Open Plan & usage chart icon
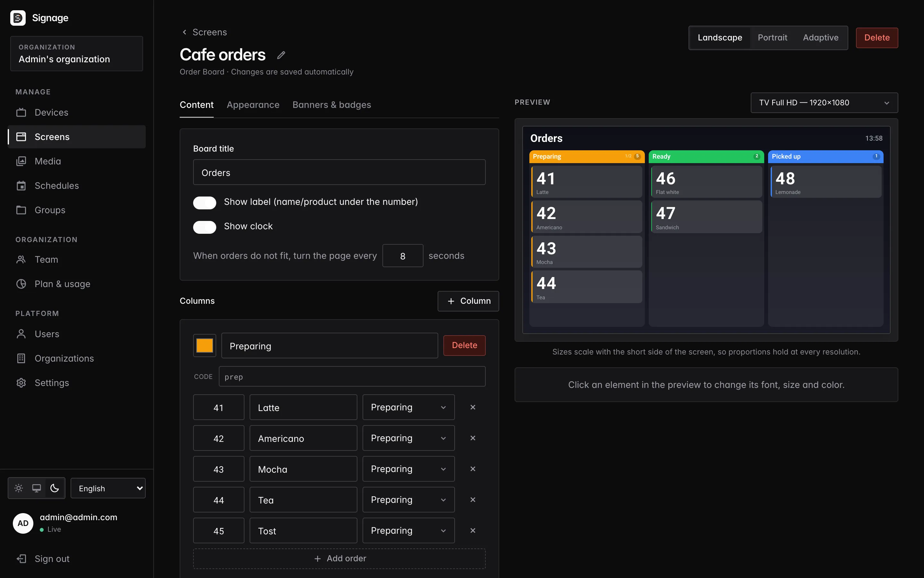 point(21,284)
